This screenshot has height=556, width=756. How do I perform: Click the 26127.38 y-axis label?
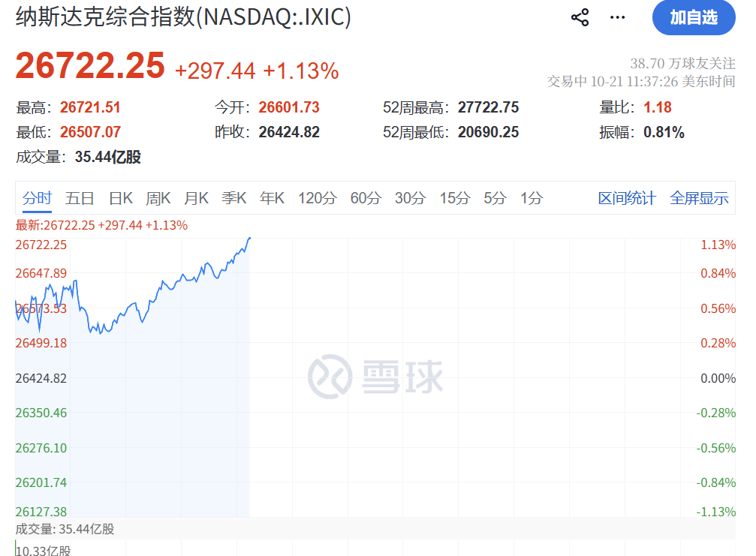pos(41,512)
